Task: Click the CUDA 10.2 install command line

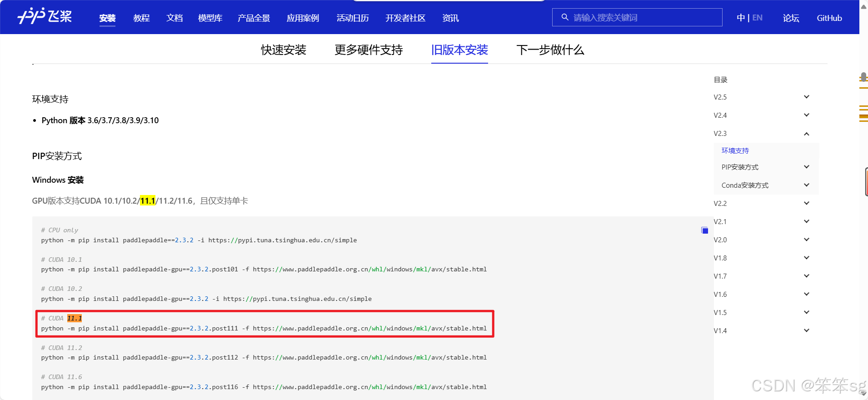Action: click(x=206, y=299)
